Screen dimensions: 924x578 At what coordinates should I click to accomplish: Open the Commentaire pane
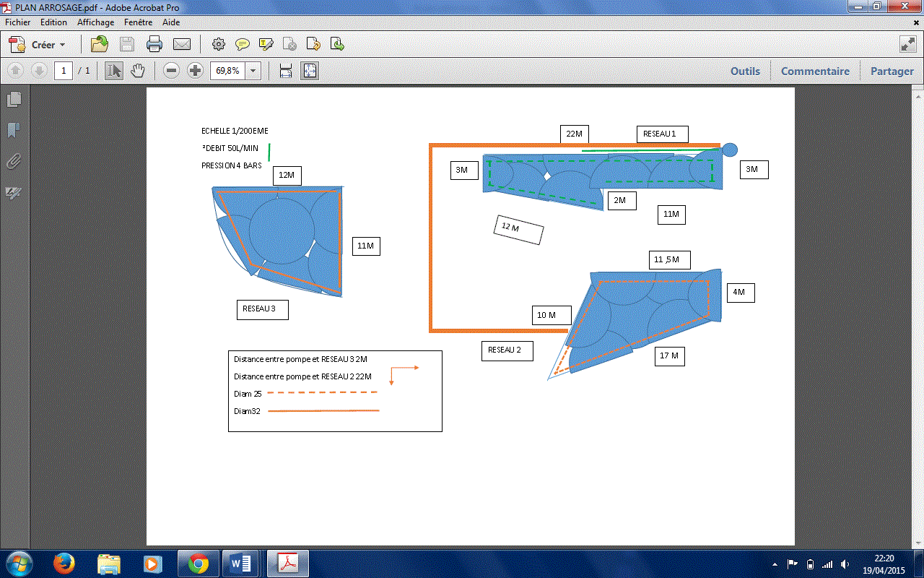tap(815, 71)
